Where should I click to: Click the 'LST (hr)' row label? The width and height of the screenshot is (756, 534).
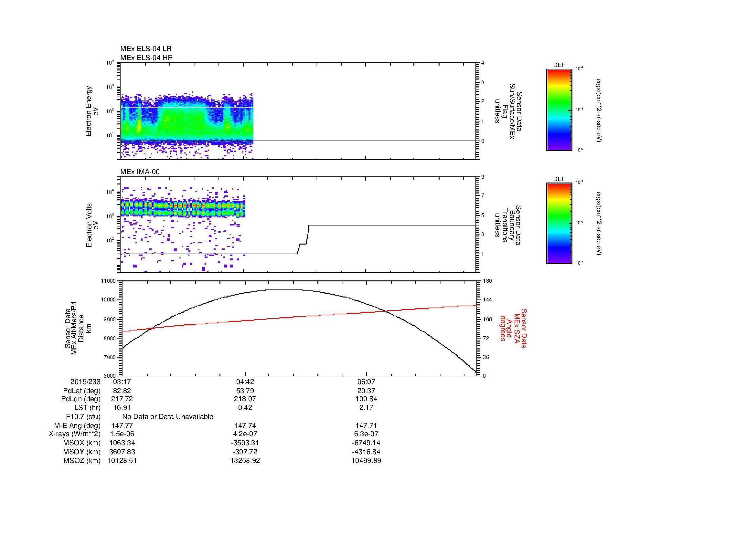pyautogui.click(x=87, y=408)
